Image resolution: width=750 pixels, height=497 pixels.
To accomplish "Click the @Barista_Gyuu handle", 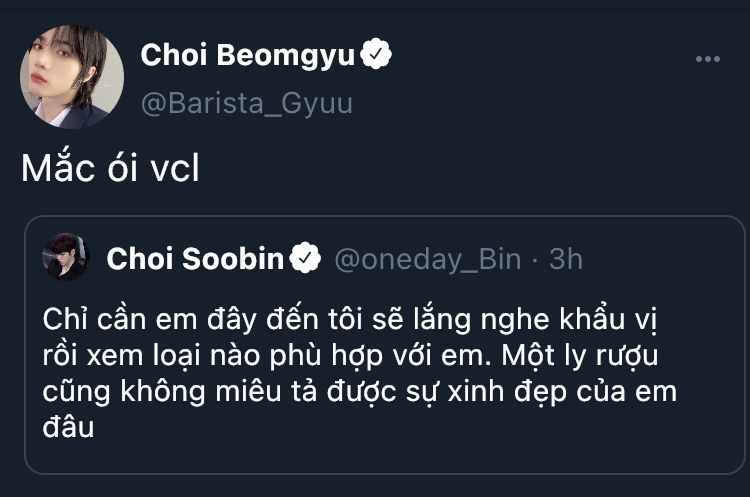I will click(x=246, y=103).
